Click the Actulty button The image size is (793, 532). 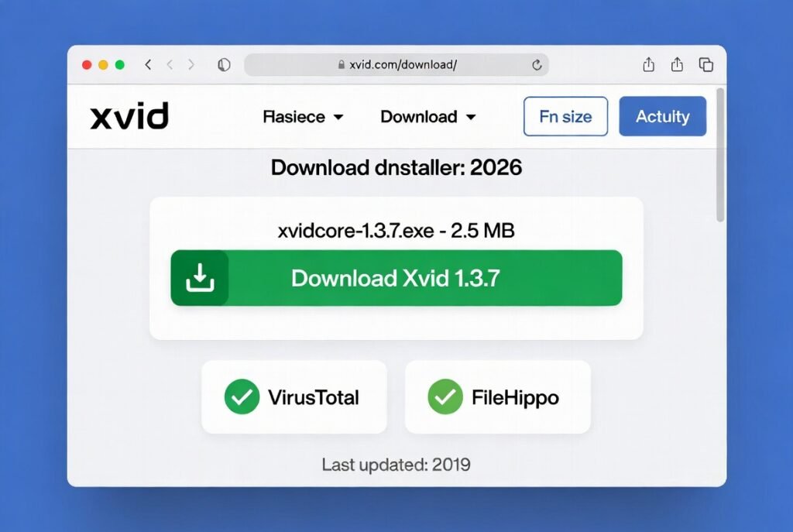click(663, 116)
